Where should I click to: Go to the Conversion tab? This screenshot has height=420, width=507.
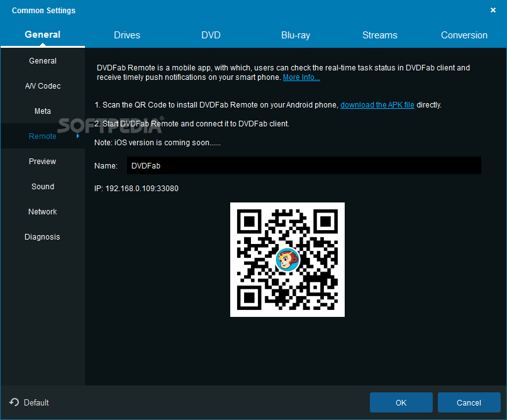(x=464, y=35)
